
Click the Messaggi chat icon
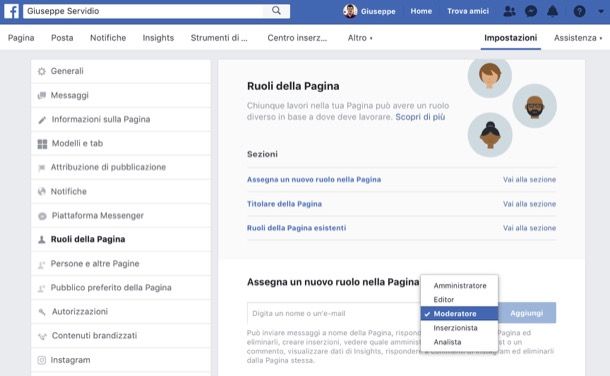click(x=42, y=95)
